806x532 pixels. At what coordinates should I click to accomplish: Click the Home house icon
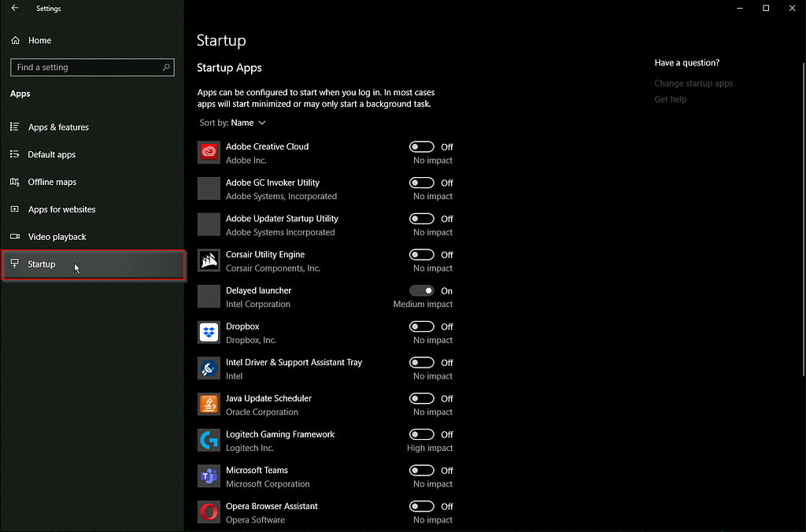click(x=16, y=40)
